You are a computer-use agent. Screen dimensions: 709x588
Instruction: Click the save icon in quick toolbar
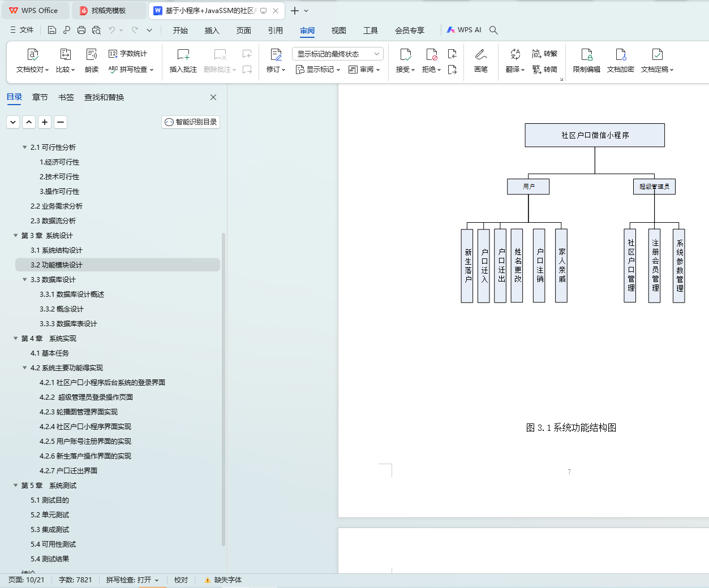[x=52, y=30]
